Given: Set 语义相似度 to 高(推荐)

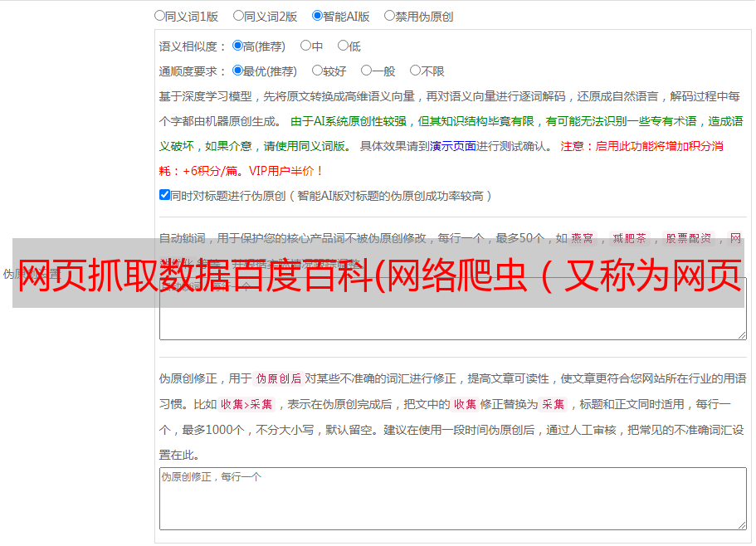Looking at the screenshot, I should tap(237, 46).
